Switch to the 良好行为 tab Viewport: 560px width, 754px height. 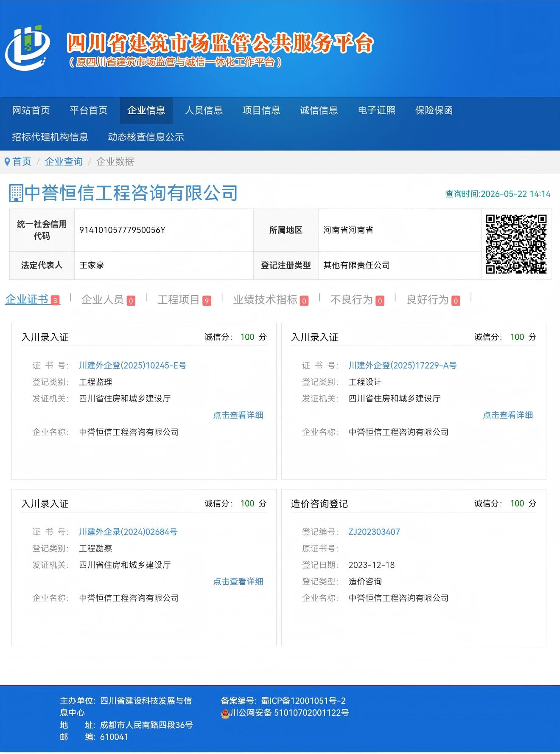433,300
